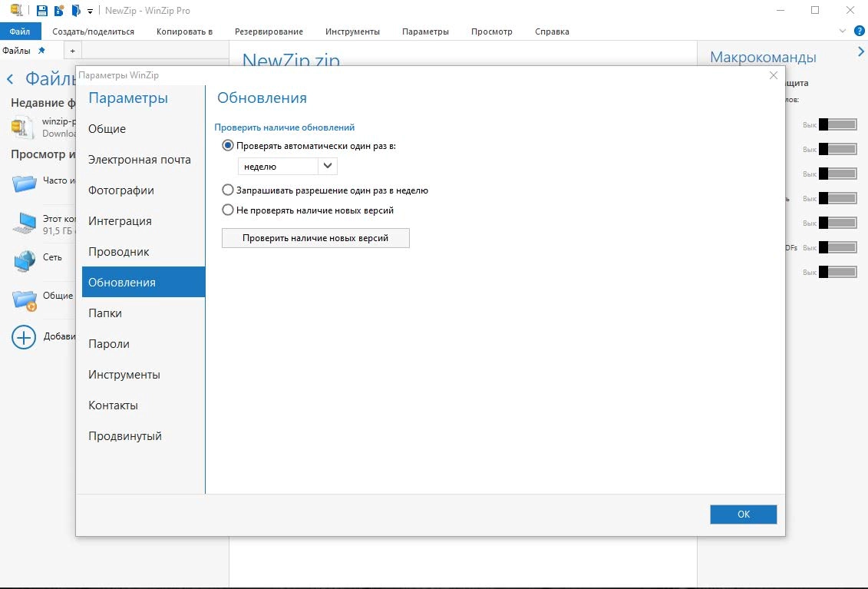The width and height of the screenshot is (868, 589).
Task: Open the quick access toolbar customize arrow
Action: tap(91, 11)
